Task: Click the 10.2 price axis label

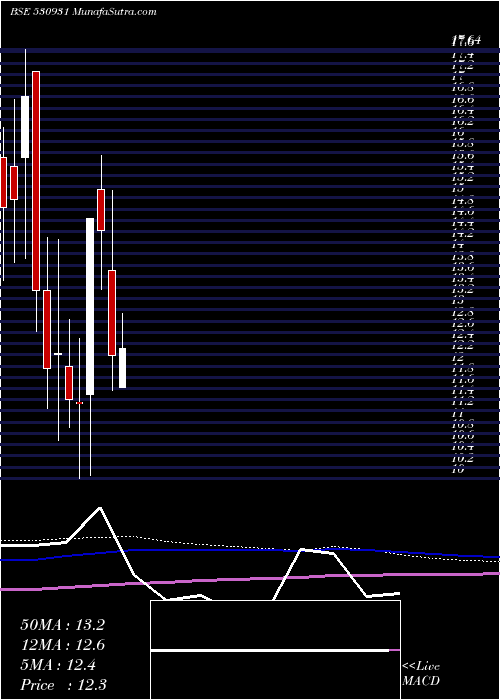Action: pyautogui.click(x=462, y=458)
